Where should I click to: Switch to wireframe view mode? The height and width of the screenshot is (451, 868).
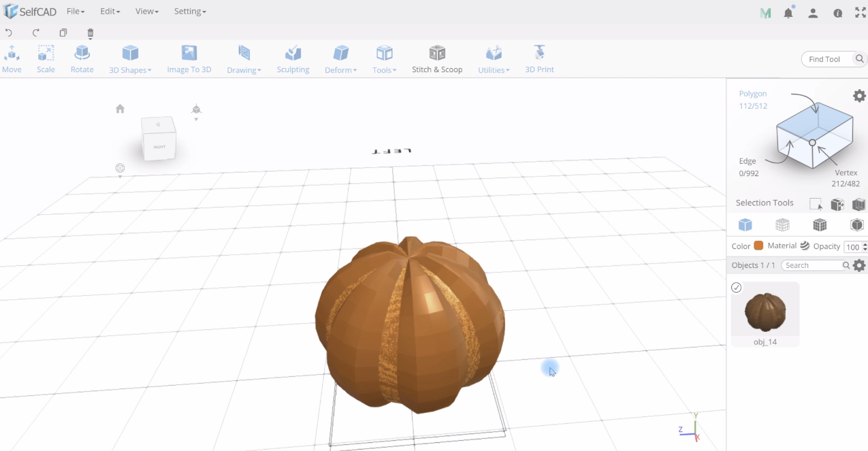tap(782, 224)
